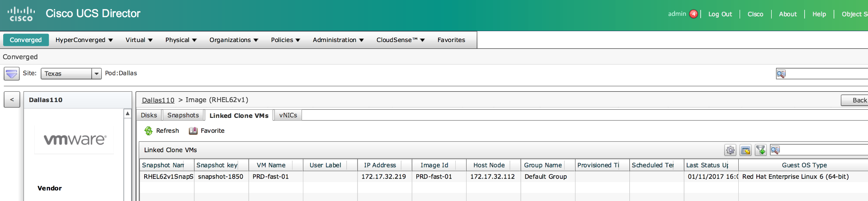The width and height of the screenshot is (868, 201).
Task: Sort by Last Status Update column header
Action: [711, 165]
